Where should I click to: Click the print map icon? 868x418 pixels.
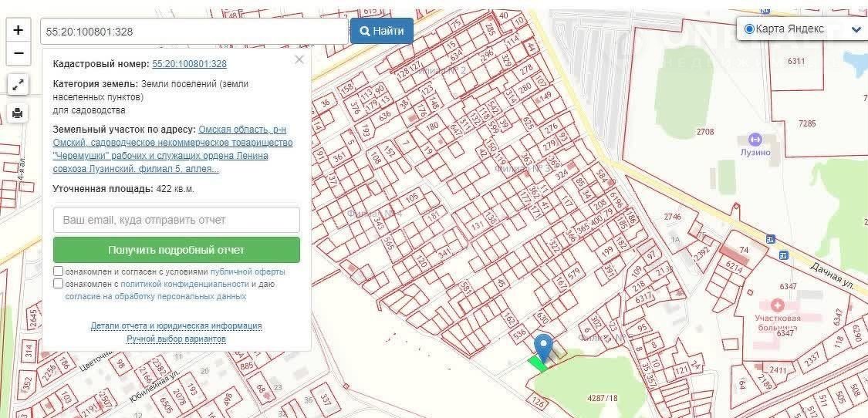(x=18, y=113)
